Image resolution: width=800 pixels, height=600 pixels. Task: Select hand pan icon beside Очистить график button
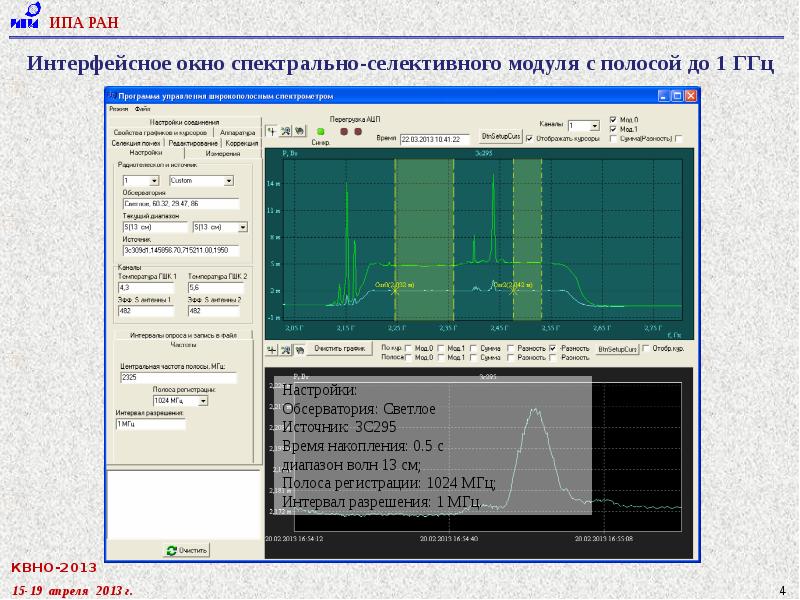click(297, 350)
